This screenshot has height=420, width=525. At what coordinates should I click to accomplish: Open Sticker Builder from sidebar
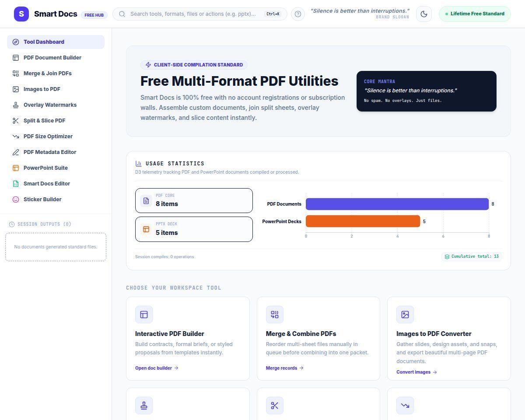click(x=56, y=199)
